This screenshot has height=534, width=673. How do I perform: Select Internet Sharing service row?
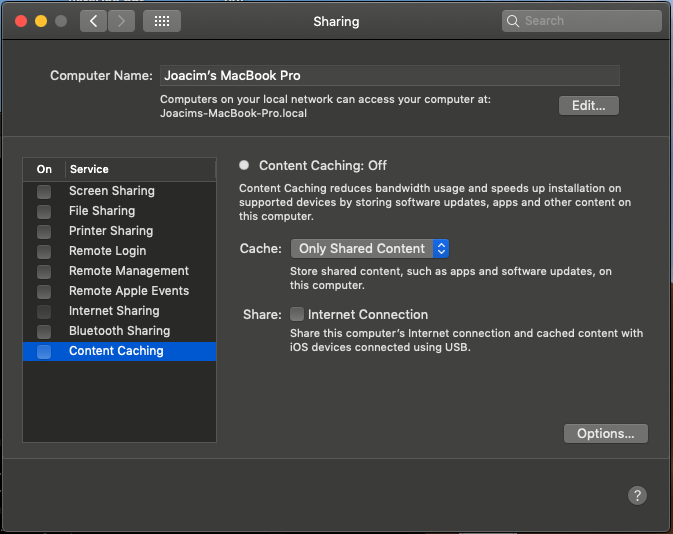[119, 311]
